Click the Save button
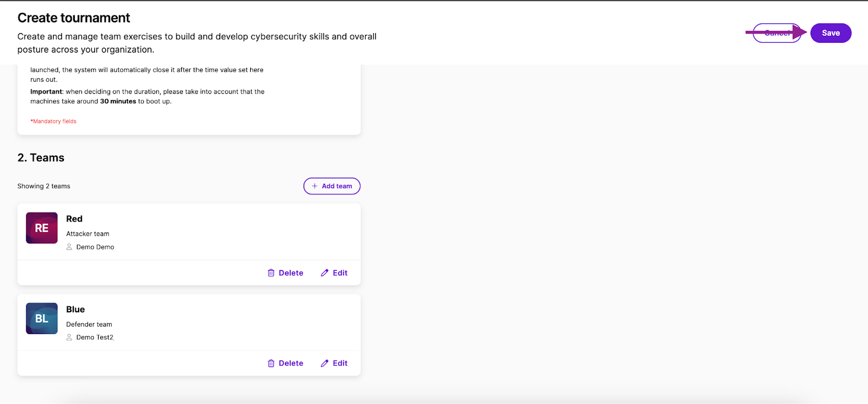This screenshot has height=404, width=868. point(831,33)
